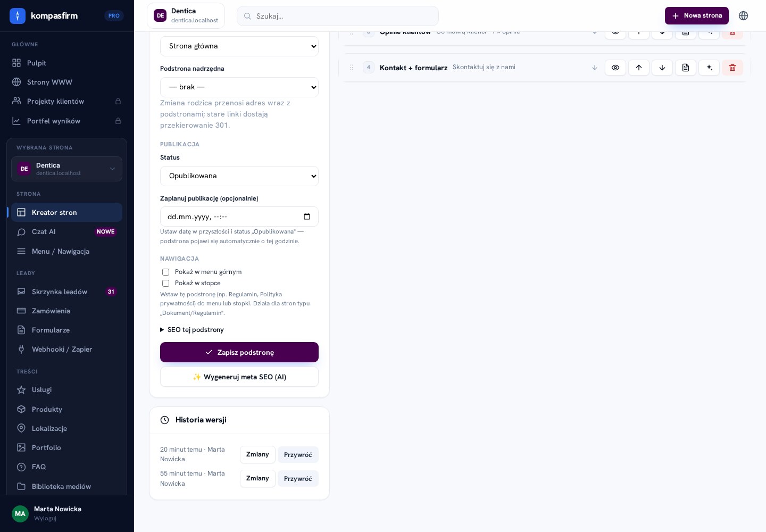
Task: Enable Pokaż w menu górnym checkbox
Action: coord(165,272)
